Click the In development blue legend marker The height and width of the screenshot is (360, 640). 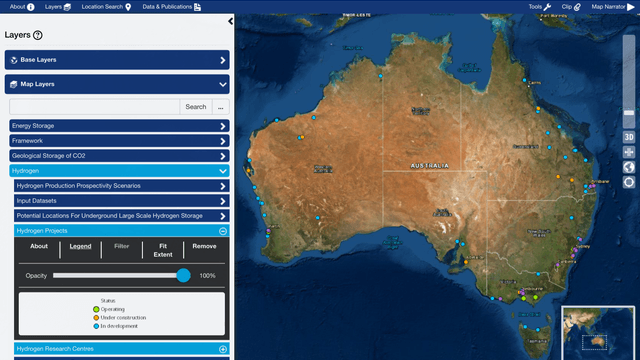96,326
